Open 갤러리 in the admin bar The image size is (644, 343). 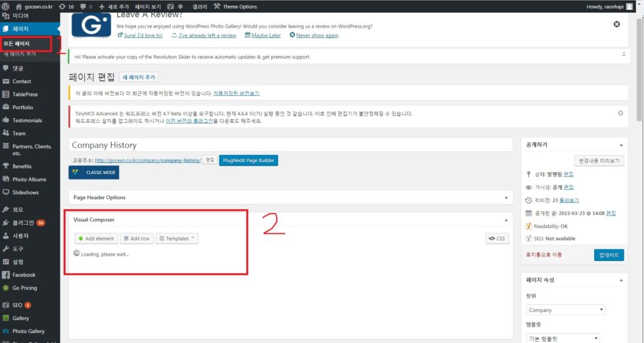pyautogui.click(x=200, y=7)
